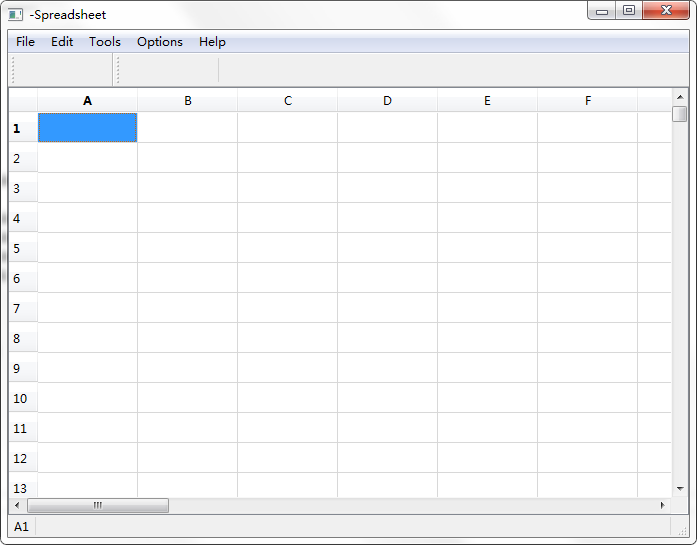
Task: Select cell C9
Action: [288, 368]
